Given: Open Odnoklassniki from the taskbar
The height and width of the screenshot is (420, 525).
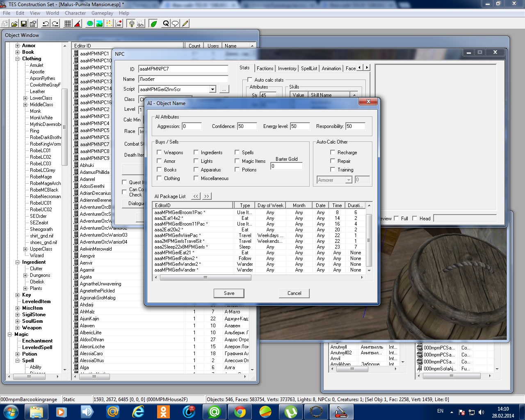Looking at the screenshot, I should pos(164,411).
